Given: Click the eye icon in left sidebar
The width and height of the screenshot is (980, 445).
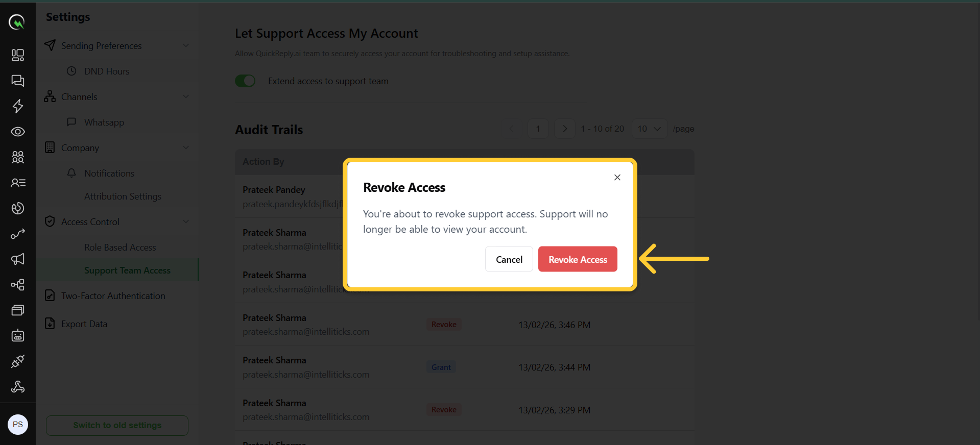Looking at the screenshot, I should pyautogui.click(x=18, y=132).
